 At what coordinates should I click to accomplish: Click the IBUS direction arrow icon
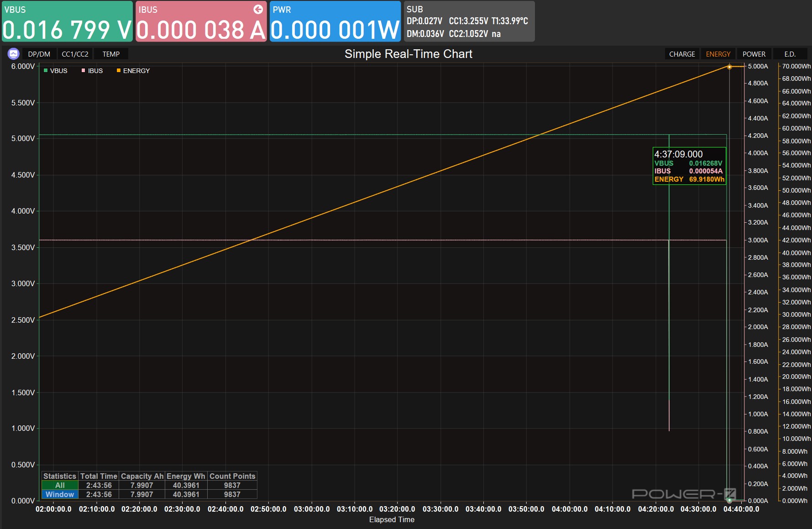(x=258, y=9)
